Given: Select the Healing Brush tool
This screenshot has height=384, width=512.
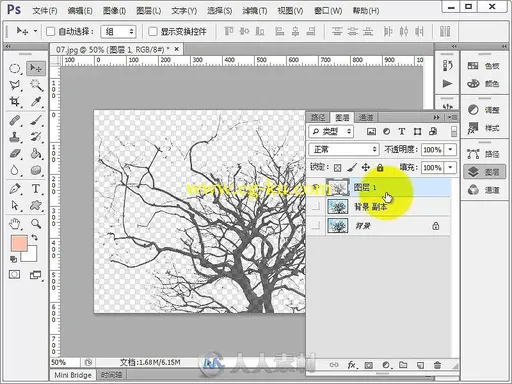Looking at the screenshot, I should [14, 121].
